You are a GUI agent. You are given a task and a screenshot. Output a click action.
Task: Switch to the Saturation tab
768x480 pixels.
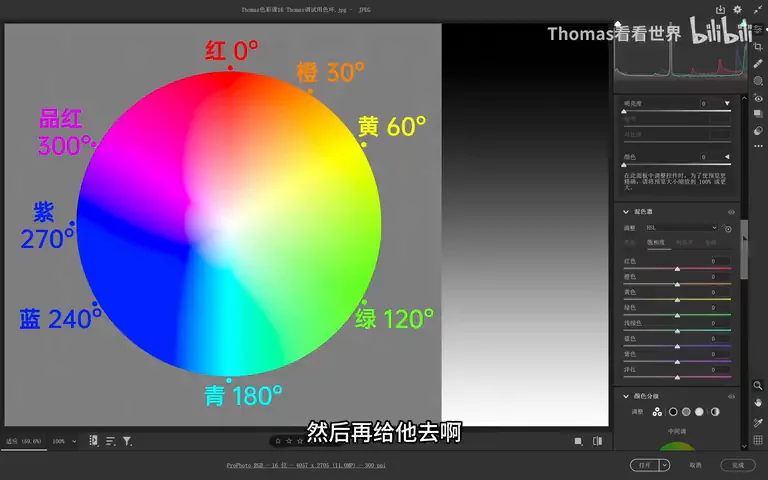(656, 242)
